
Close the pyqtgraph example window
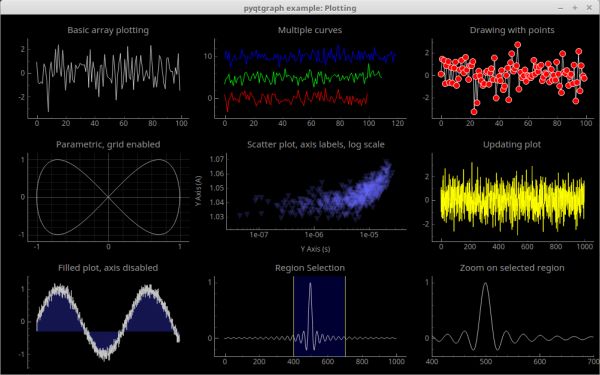589,8
